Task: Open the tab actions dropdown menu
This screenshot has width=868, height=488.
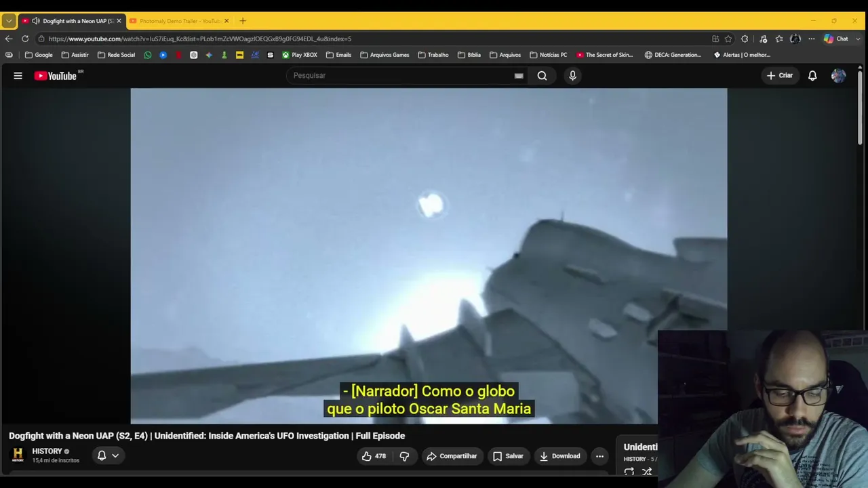Action: point(9,21)
